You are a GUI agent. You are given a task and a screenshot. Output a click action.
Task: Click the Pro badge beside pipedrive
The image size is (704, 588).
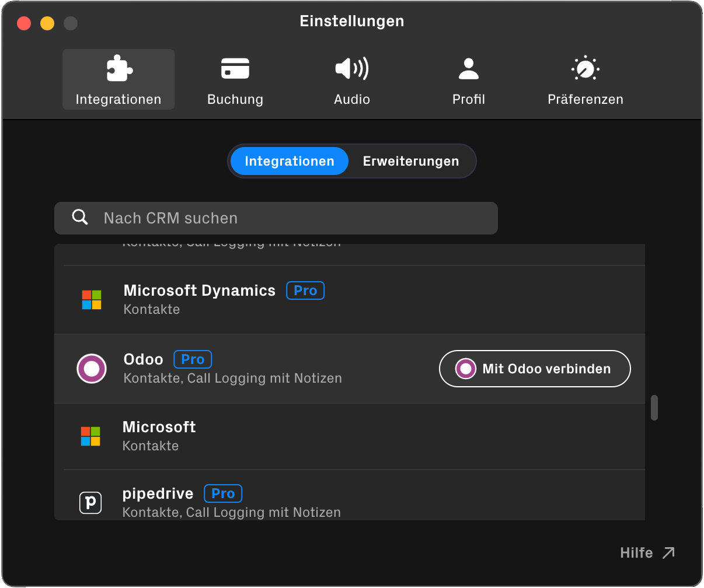pyautogui.click(x=223, y=494)
